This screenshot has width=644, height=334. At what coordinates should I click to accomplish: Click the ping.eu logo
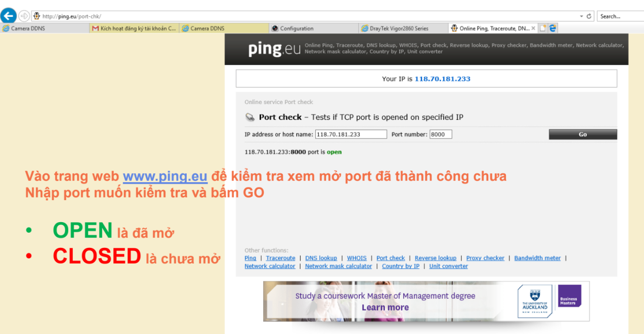pos(274,49)
